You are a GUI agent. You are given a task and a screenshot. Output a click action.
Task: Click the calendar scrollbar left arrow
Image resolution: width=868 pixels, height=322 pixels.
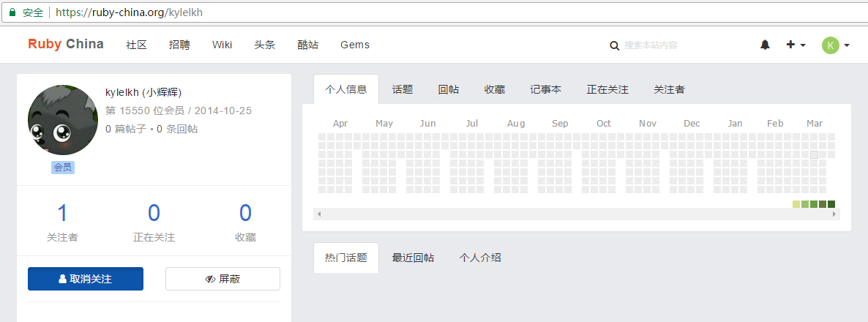[x=319, y=214]
